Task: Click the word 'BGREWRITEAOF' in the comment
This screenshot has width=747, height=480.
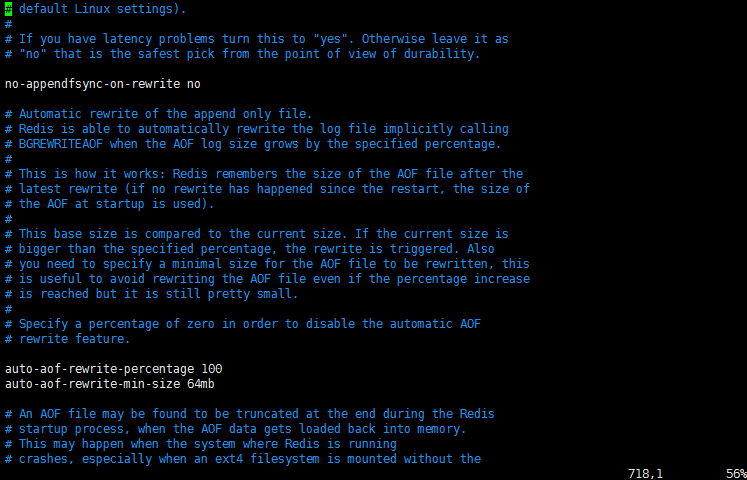Action: pyautogui.click(x=61, y=144)
